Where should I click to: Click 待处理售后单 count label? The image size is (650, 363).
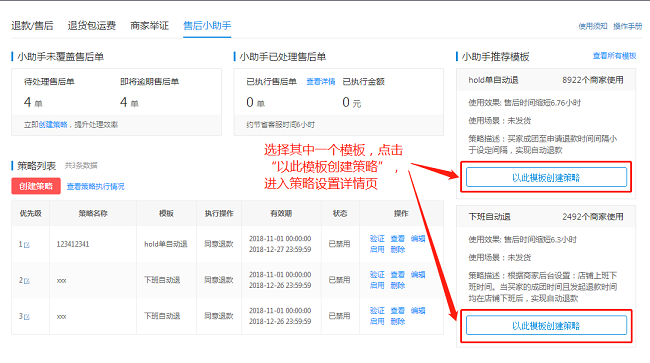coord(49,82)
